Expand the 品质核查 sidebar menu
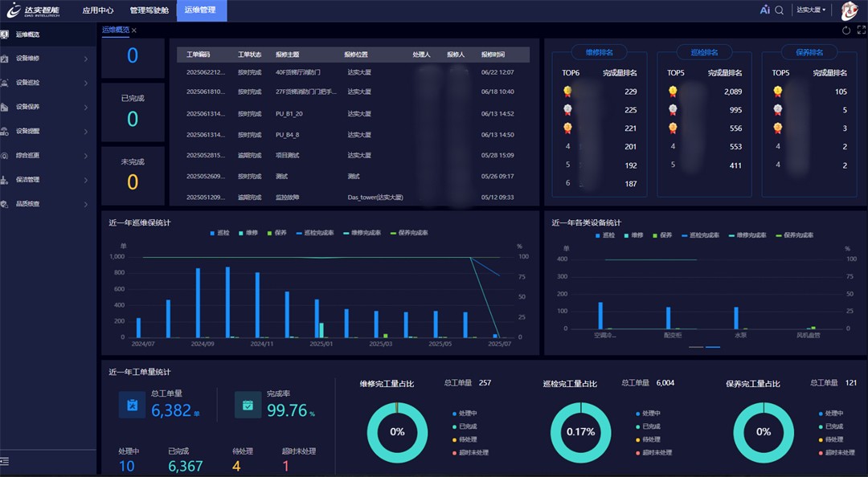Viewport: 868px width, 477px height. tap(86, 204)
